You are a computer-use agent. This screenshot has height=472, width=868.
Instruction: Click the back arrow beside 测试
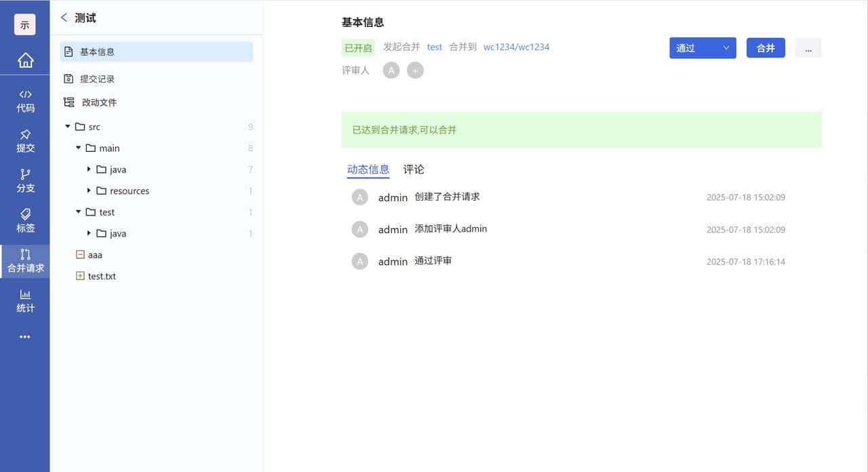64,18
